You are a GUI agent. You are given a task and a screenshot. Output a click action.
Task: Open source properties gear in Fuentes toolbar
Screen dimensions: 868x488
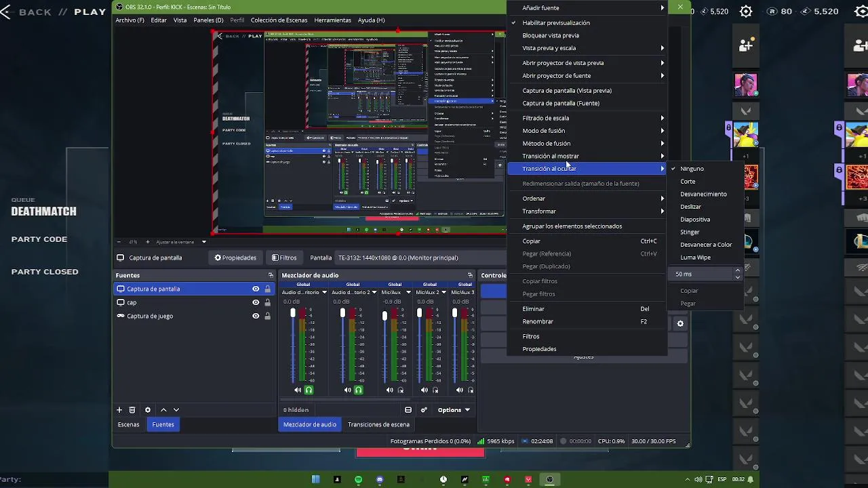pos(148,410)
